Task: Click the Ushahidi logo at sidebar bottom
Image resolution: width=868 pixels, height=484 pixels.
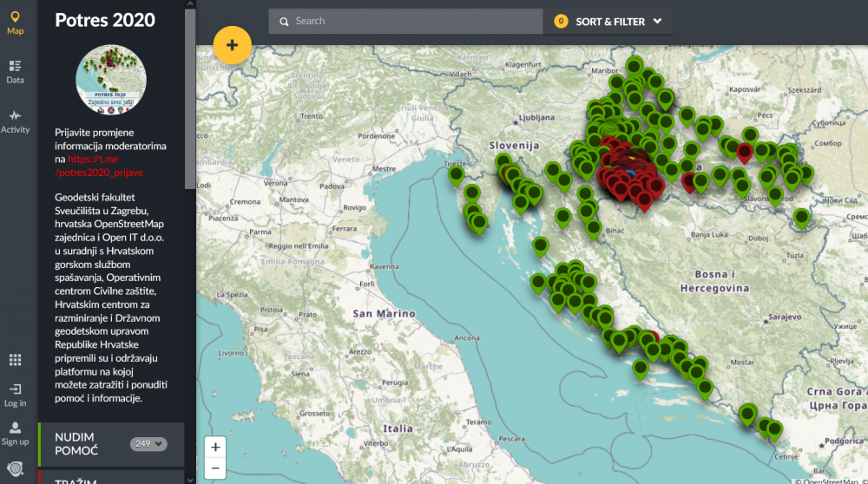Action: pyautogui.click(x=15, y=468)
